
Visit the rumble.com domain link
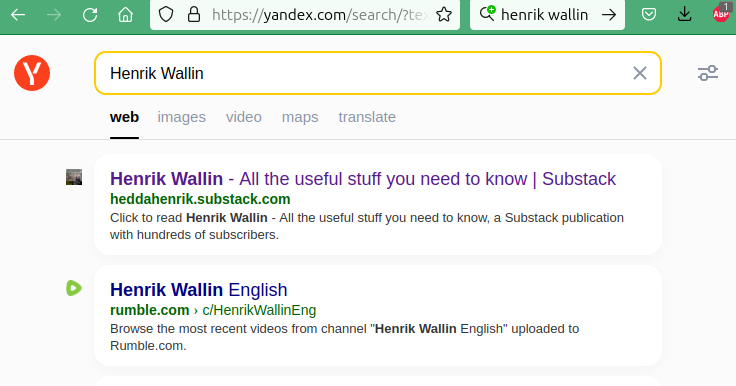coord(150,310)
